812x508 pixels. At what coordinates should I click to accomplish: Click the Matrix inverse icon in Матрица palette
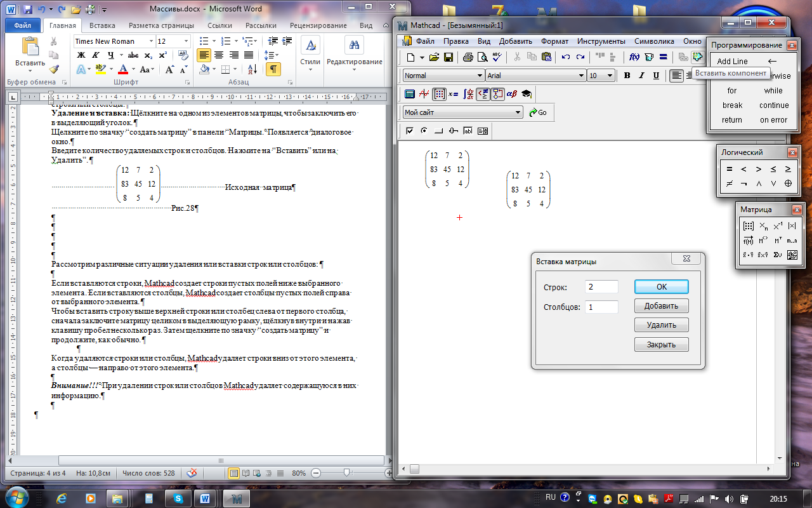tap(778, 225)
